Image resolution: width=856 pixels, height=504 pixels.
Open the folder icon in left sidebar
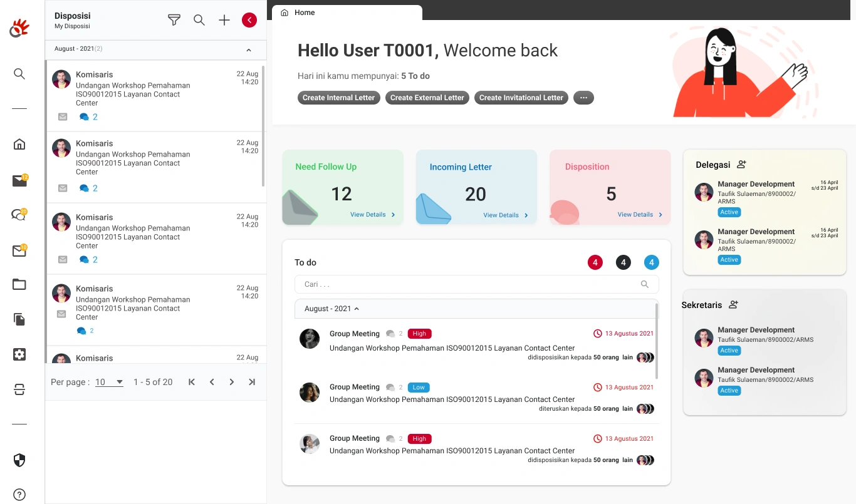19,285
